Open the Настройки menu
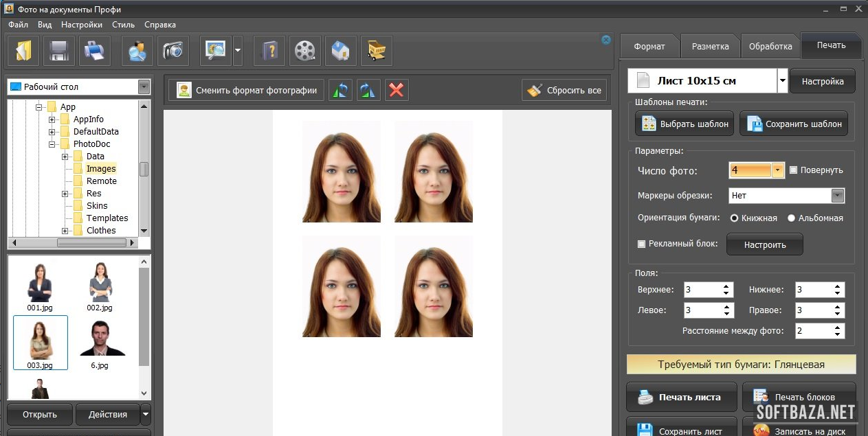868x436 pixels. click(81, 24)
